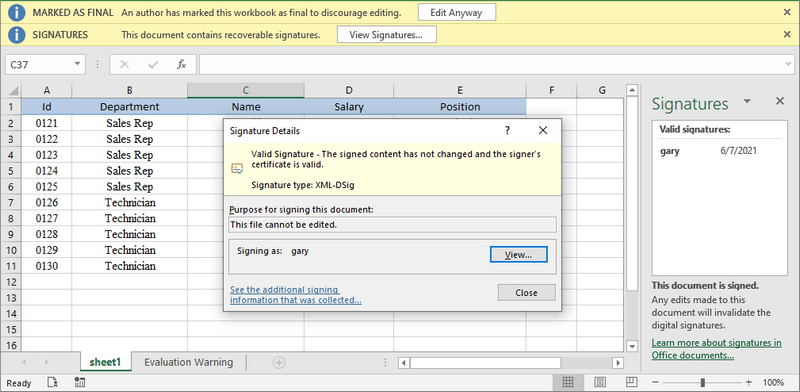Close Signature Details with the X icon
The width and height of the screenshot is (800, 392).
[x=543, y=131]
